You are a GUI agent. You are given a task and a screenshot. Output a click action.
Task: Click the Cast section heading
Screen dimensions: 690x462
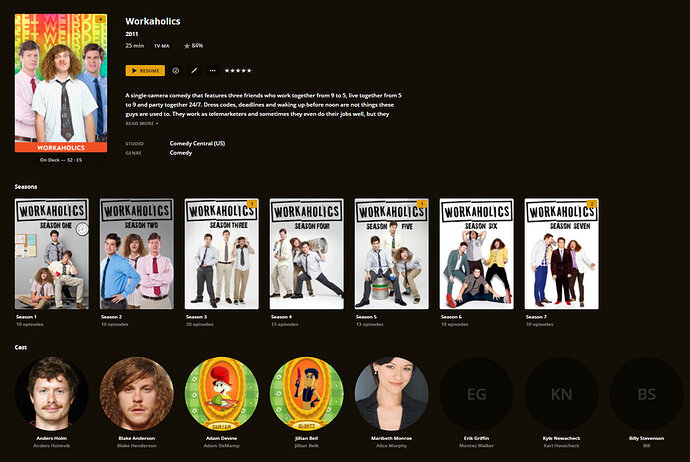[x=21, y=347]
